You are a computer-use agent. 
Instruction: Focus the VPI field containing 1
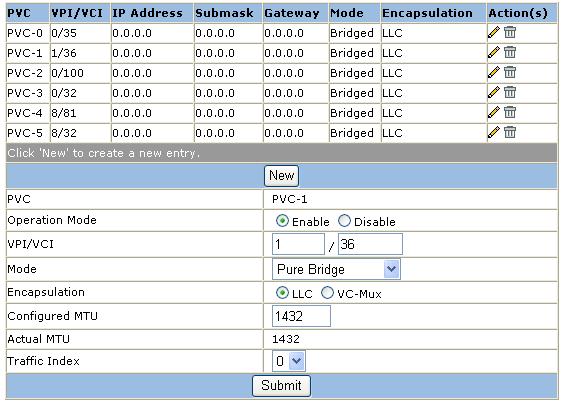pos(298,244)
